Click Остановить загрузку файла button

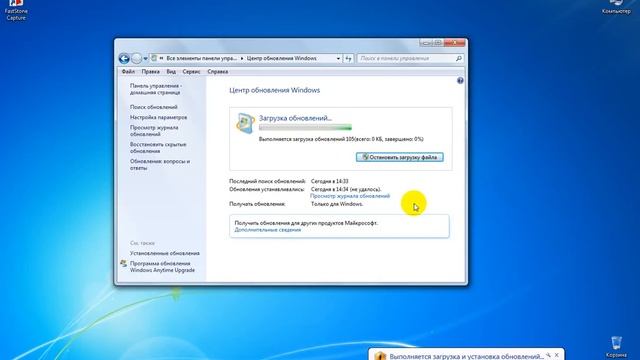[x=400, y=157]
